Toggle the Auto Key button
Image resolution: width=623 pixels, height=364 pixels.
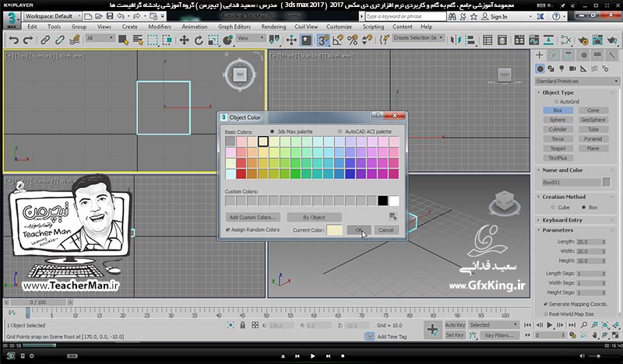[x=455, y=325]
